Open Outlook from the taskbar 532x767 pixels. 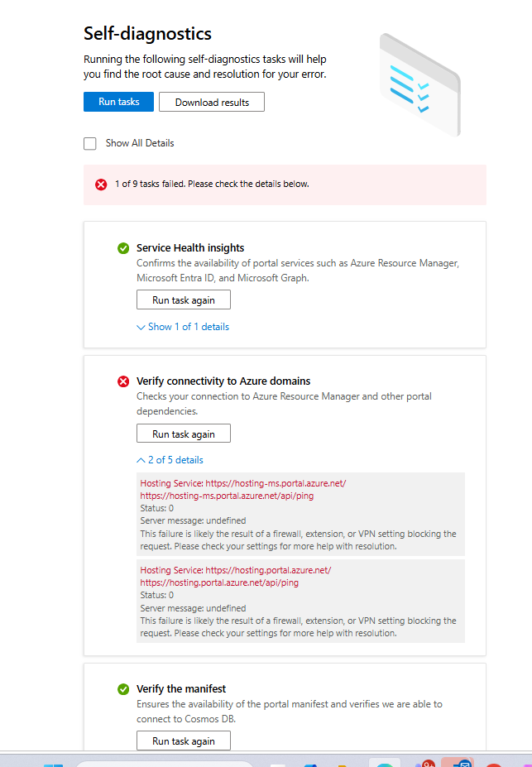coord(462,765)
